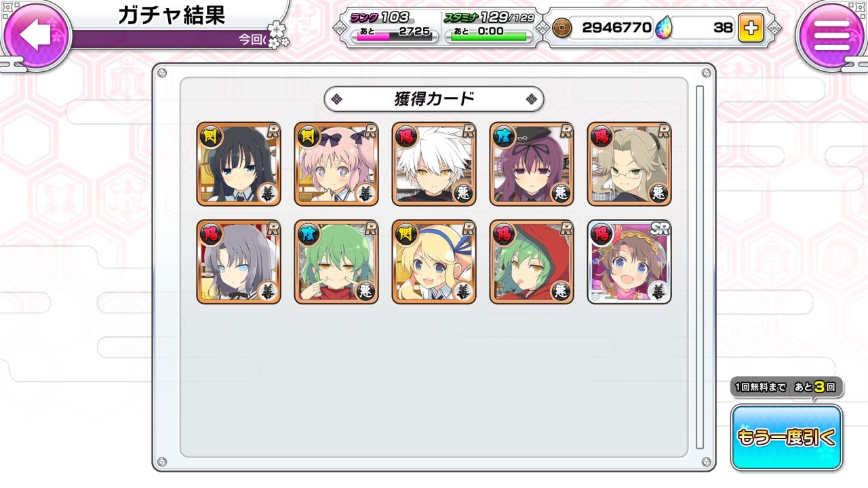
Task: Click the yellow plus button beside gems
Action: (x=751, y=28)
